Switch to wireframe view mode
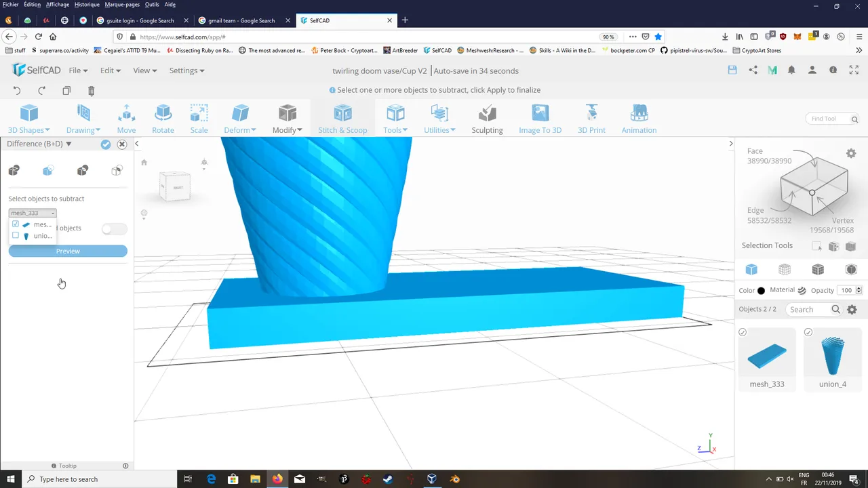Image resolution: width=868 pixels, height=488 pixels. tap(785, 270)
